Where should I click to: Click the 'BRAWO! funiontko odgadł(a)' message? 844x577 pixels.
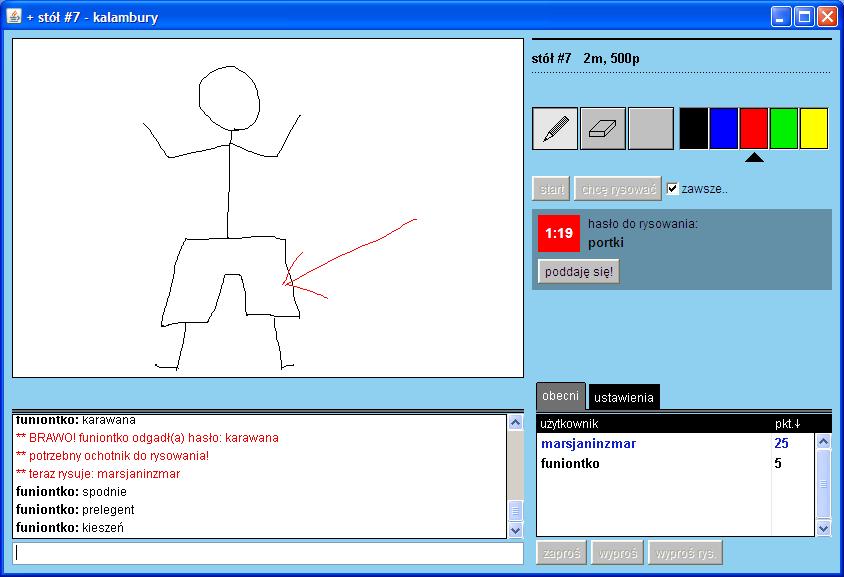pos(147,438)
